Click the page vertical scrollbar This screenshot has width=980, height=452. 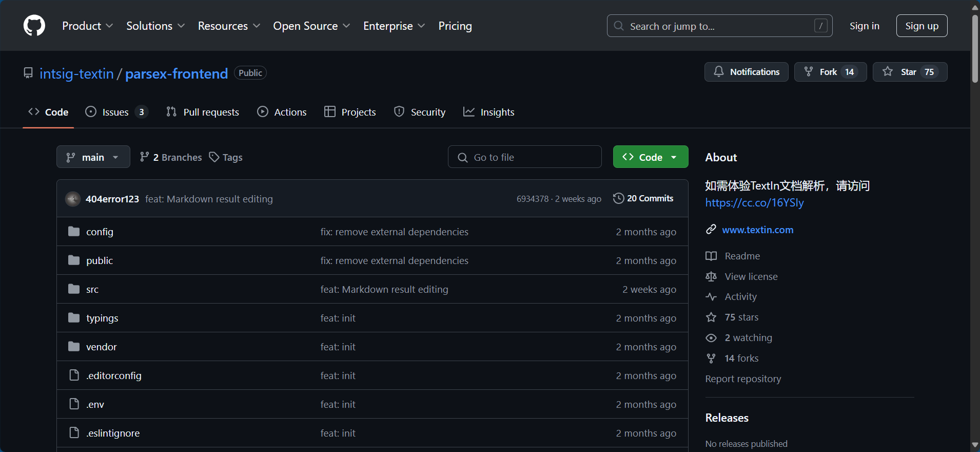[975, 49]
